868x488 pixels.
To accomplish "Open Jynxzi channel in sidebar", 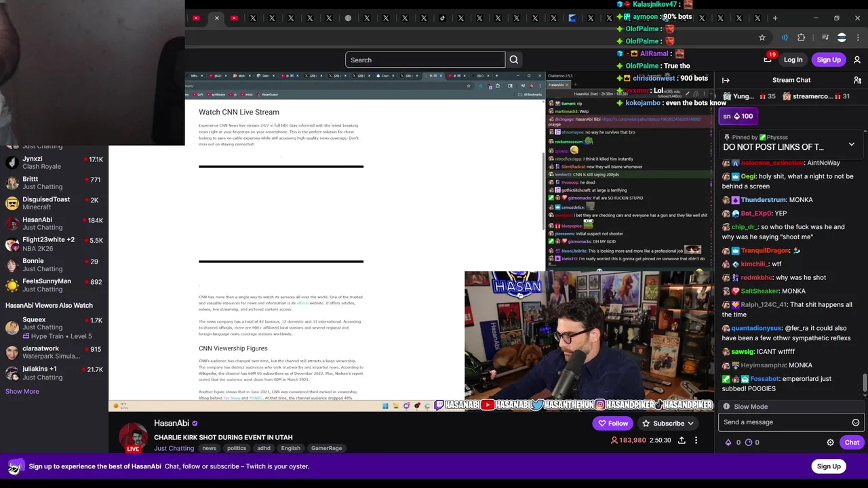I will point(54,163).
